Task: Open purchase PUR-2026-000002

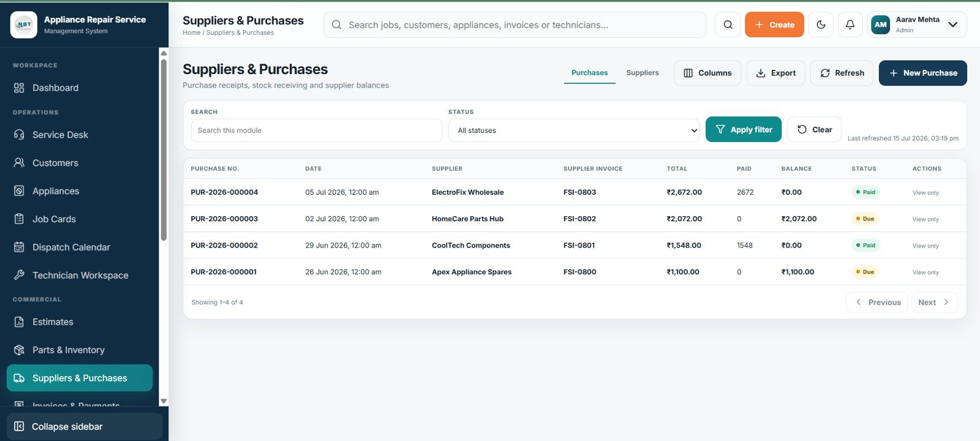Action: tap(224, 246)
